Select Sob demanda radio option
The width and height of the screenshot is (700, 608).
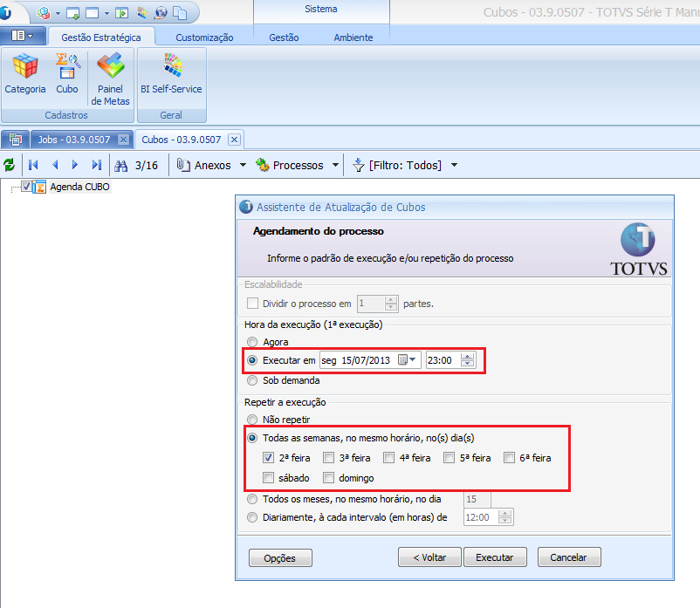252,380
